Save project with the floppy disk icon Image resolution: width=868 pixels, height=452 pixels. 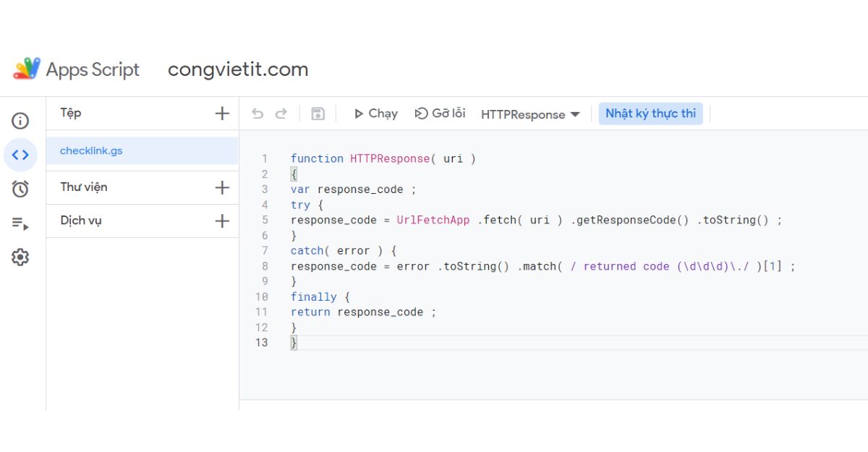pos(318,114)
